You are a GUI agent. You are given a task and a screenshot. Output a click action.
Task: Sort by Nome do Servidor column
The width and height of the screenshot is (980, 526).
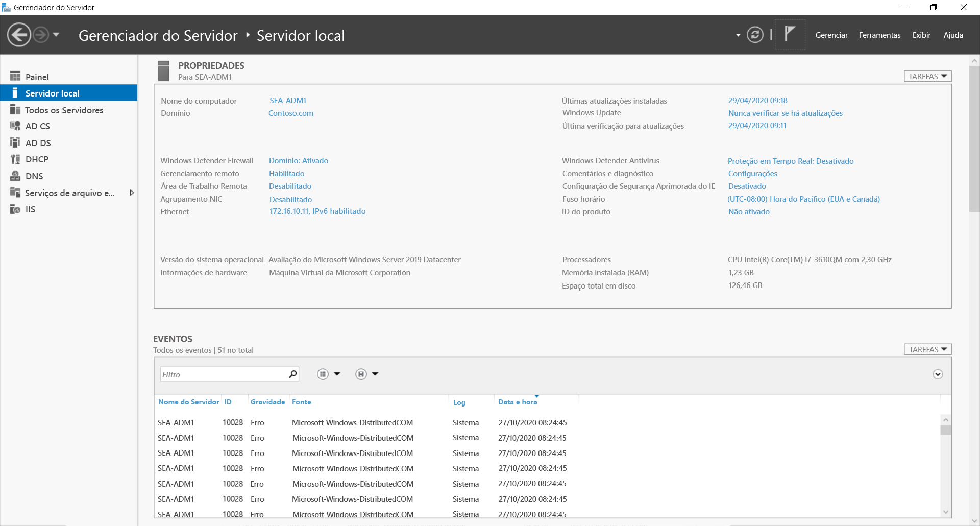coord(188,402)
